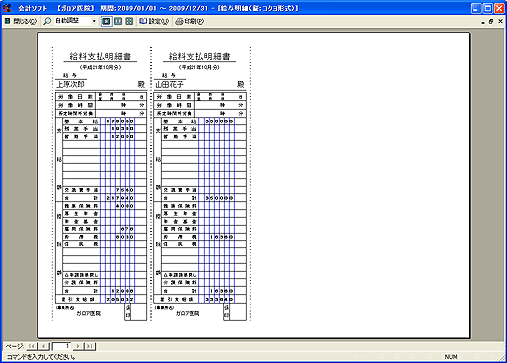The width and height of the screenshot is (507, 363).
Task: Minimize the inner document window
Action: (483, 21)
